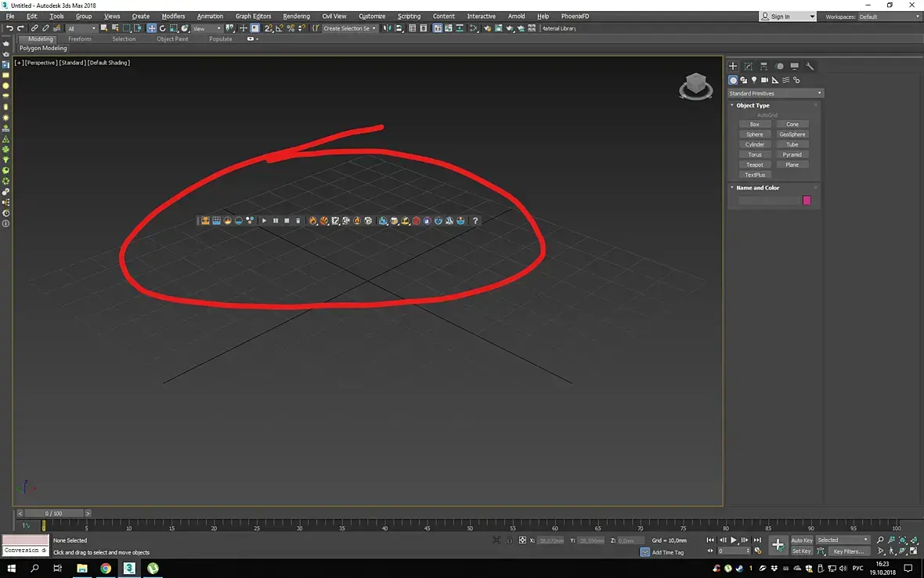Click the Teapot primitive button

[754, 165]
